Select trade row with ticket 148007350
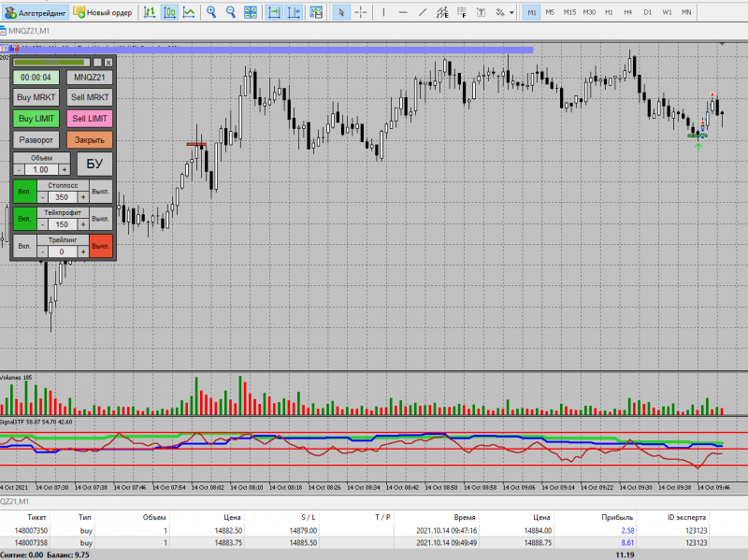The height and width of the screenshot is (560, 748). click(374, 530)
